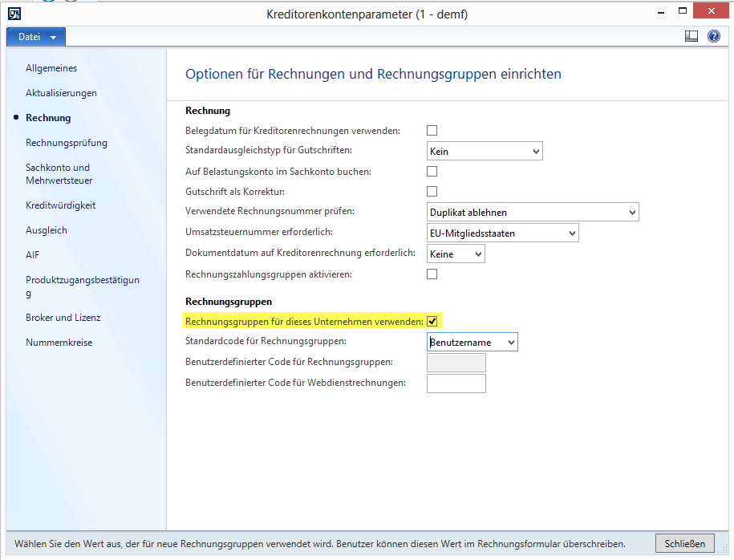The image size is (734, 560).
Task: Open Standardausgleichstyp für Gutschriften dropdown
Action: coord(485,151)
